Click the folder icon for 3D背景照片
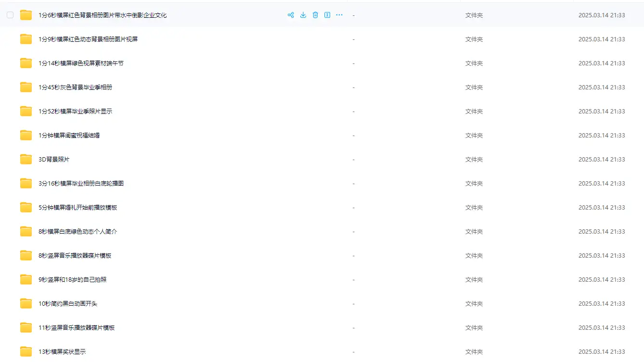This screenshot has height=362, width=644. (26, 159)
